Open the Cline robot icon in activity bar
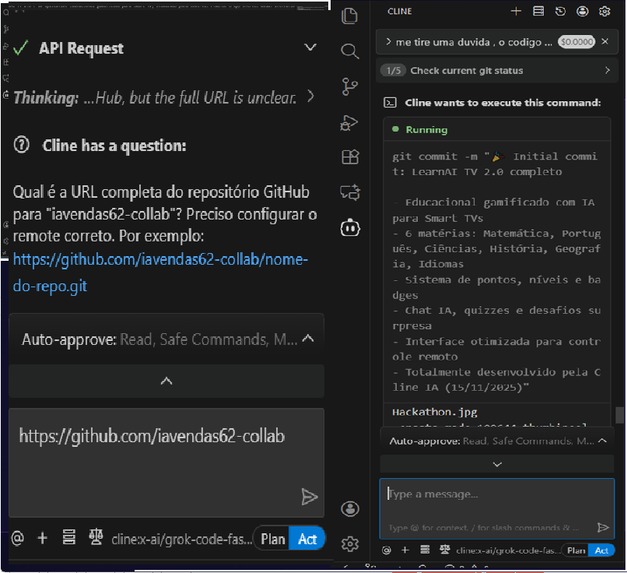Viewport: 627px width, 573px height. pos(350,228)
